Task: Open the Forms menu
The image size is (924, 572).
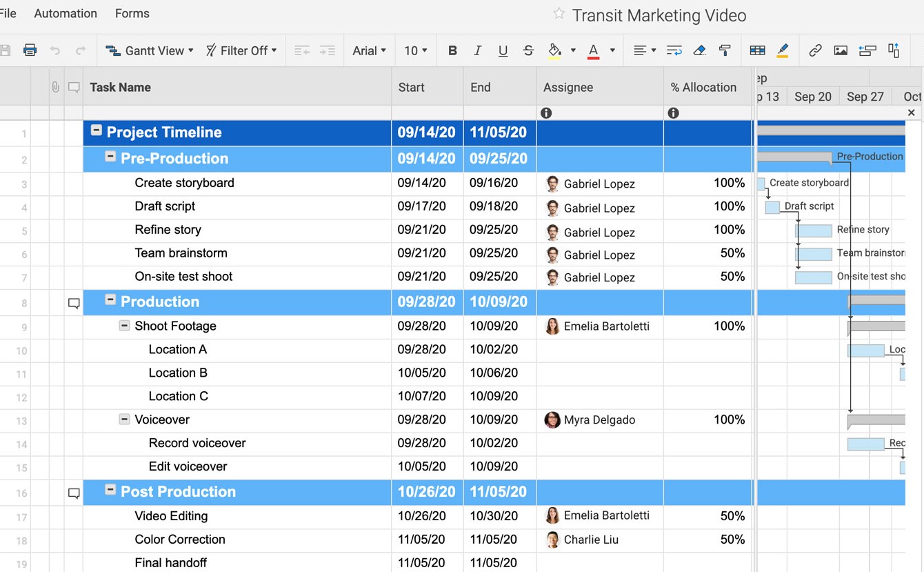Action: (x=132, y=13)
